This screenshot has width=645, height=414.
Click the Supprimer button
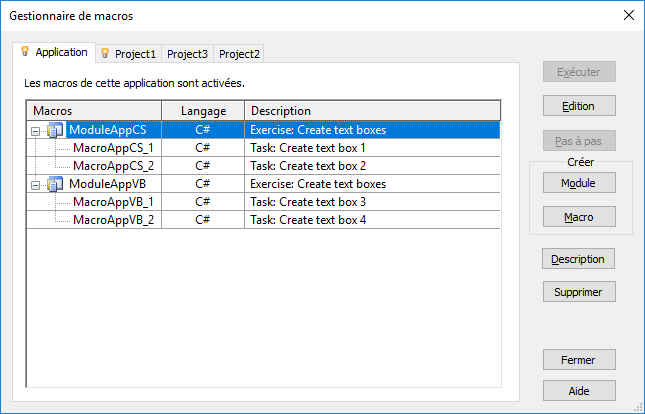click(579, 292)
